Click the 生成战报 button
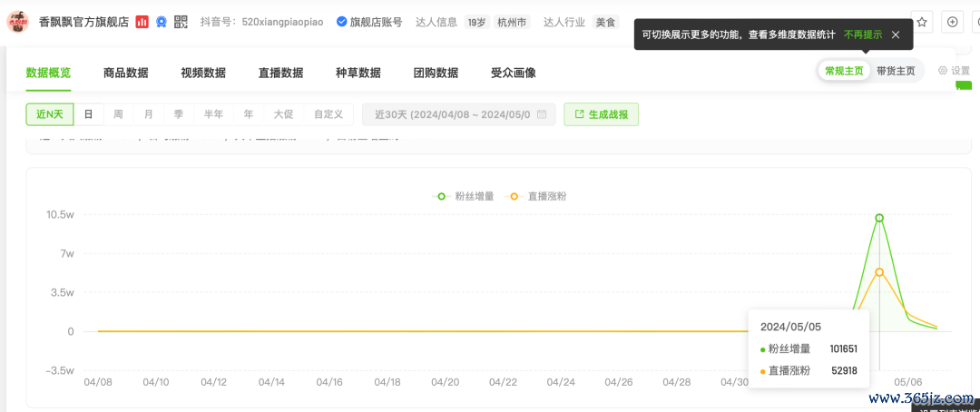The height and width of the screenshot is (412, 980). coord(602,114)
